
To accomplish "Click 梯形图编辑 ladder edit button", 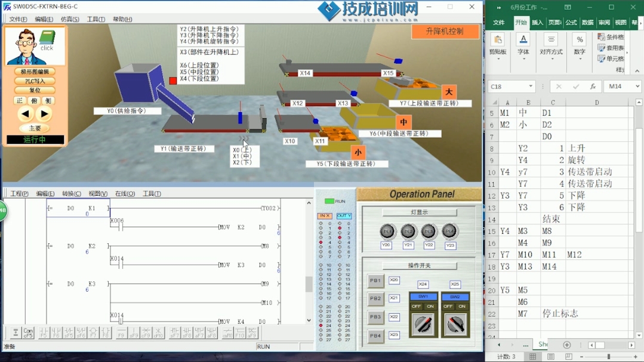I will click(35, 72).
